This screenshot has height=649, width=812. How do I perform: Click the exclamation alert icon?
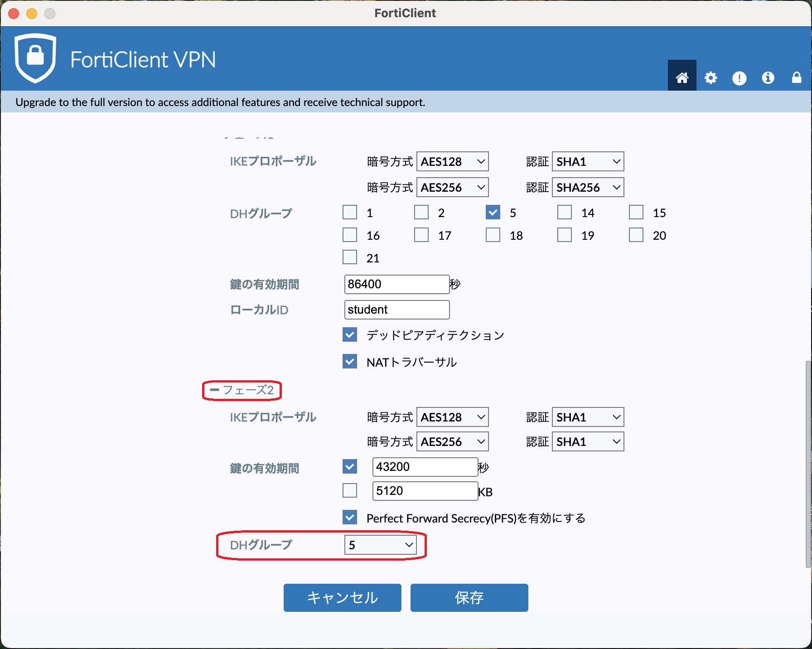coord(739,78)
